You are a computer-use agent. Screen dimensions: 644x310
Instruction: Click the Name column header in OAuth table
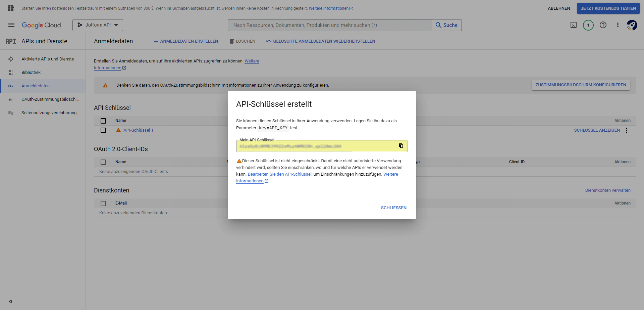pos(121,162)
